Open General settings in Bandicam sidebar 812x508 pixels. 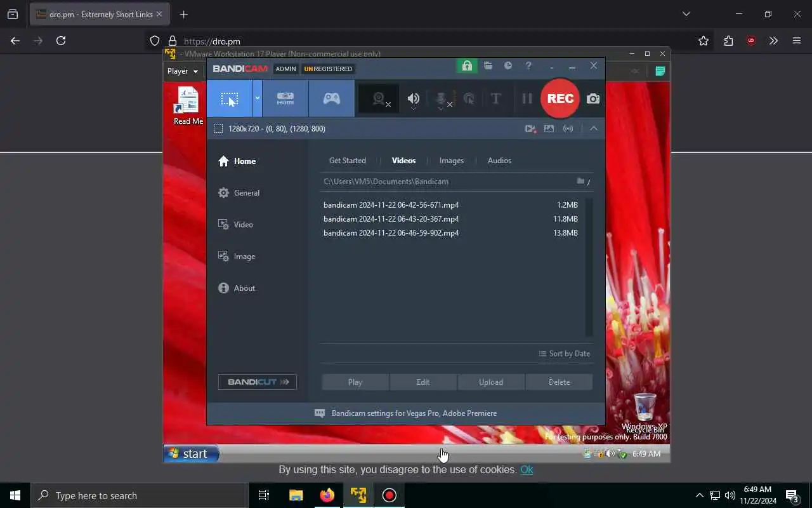click(239, 193)
